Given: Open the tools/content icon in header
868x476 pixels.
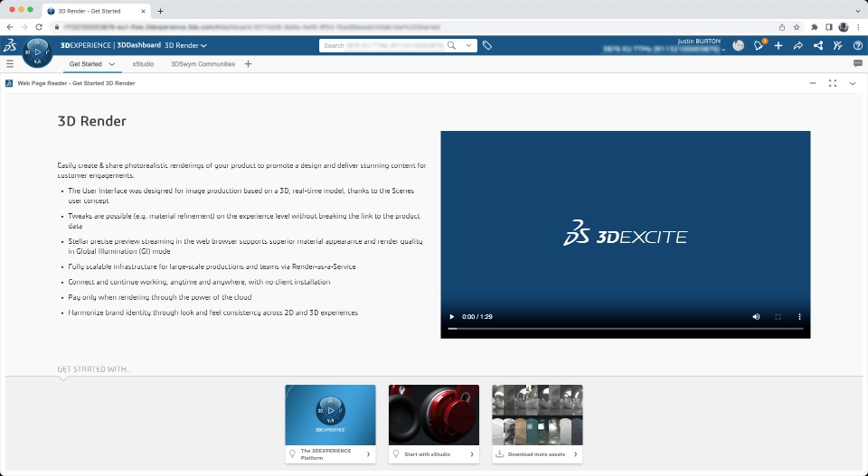Looking at the screenshot, I should coord(838,46).
